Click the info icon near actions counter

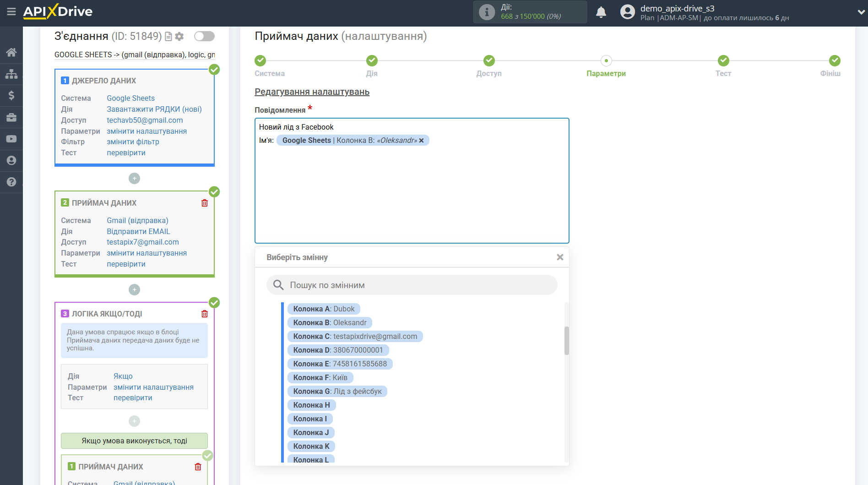pyautogui.click(x=487, y=12)
